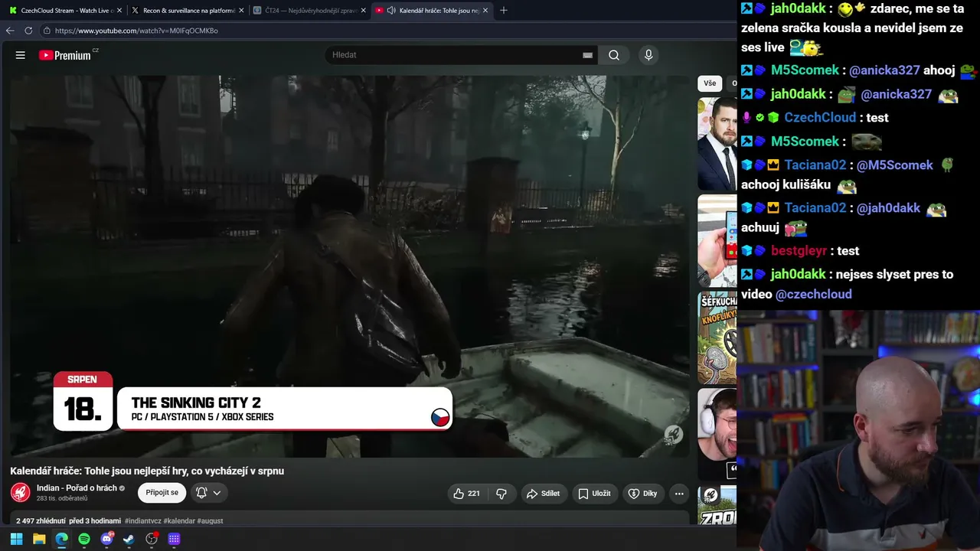Click the magnifier search button
Screen dimensions: 980x551
click(x=614, y=55)
